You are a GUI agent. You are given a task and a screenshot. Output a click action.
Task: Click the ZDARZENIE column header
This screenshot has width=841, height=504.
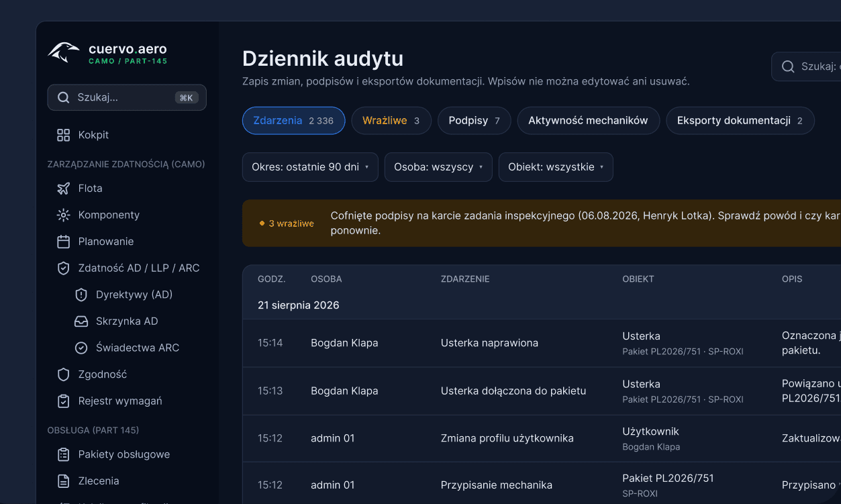click(465, 279)
